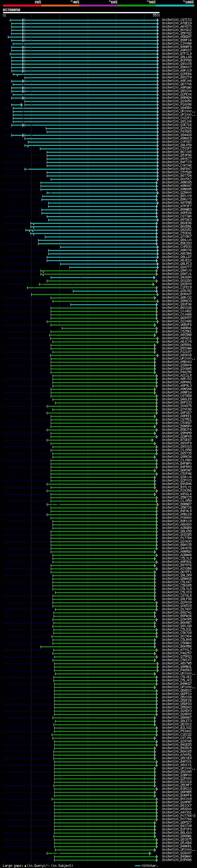Click the UniRef100_Q968W1 label
The image size is (197, 868).
pyautogui.click(x=177, y=836)
